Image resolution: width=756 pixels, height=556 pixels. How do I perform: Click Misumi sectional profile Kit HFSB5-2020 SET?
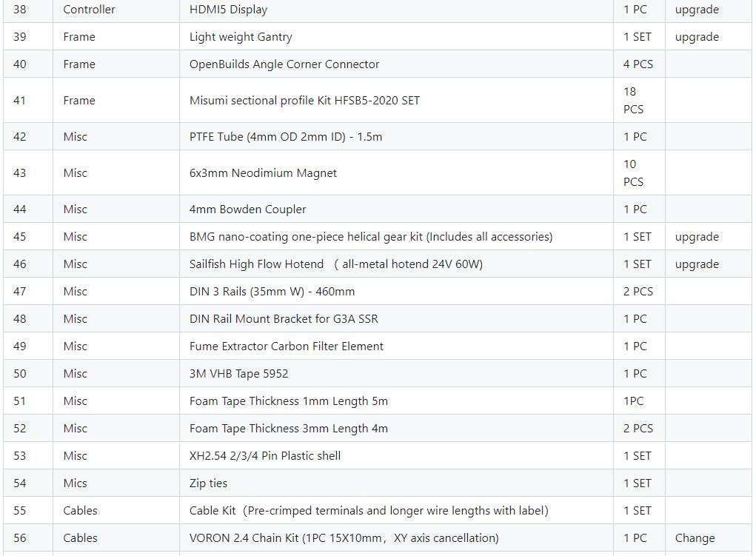[x=304, y=100]
